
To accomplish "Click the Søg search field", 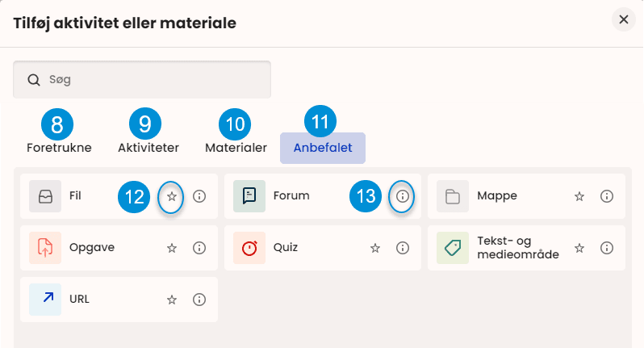I will (x=142, y=80).
